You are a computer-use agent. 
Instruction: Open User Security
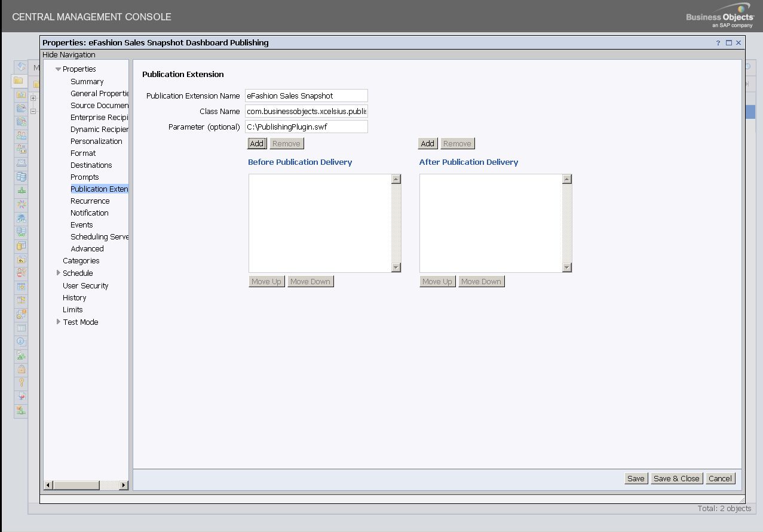pos(85,286)
